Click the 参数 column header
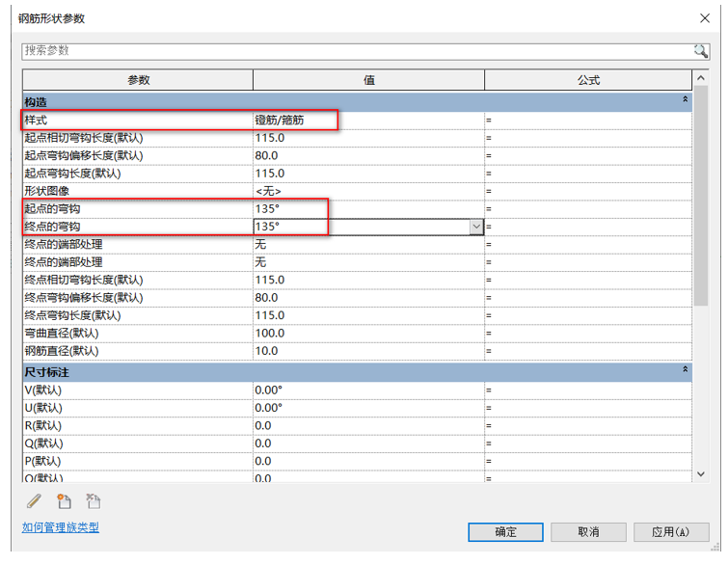The height and width of the screenshot is (565, 728). click(x=138, y=80)
